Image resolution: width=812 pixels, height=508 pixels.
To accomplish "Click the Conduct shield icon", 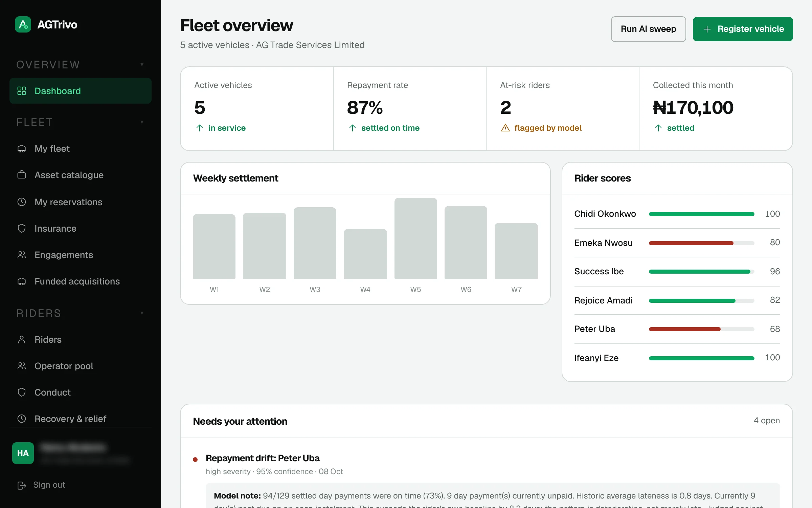I will coord(22,393).
